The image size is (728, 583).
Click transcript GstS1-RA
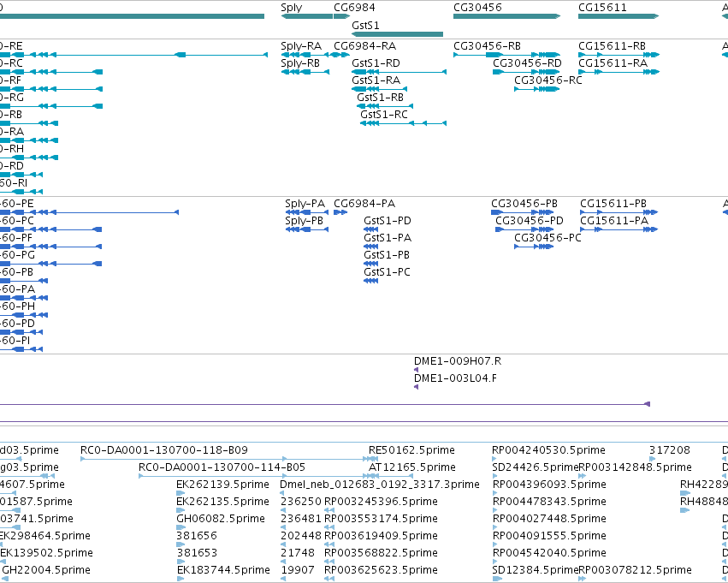point(376,80)
